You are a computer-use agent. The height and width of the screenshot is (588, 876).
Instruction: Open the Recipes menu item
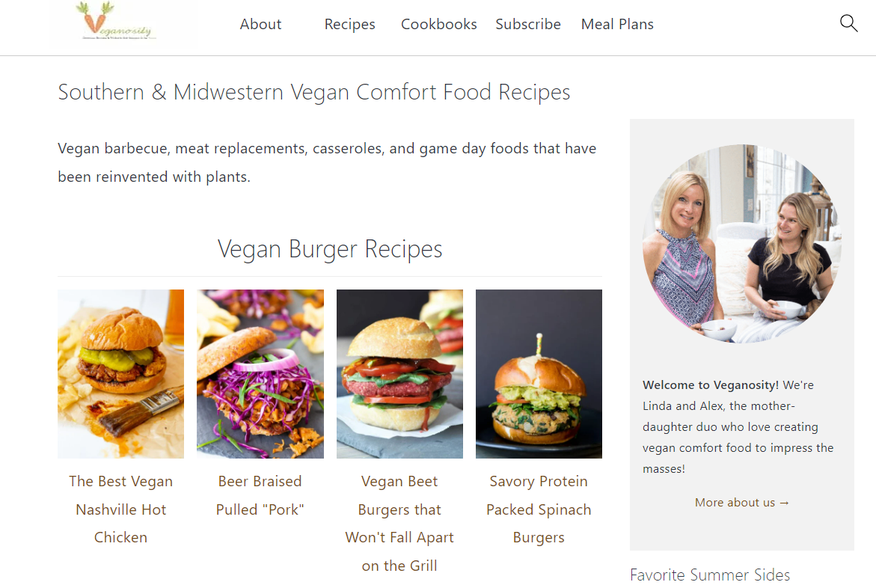350,25
